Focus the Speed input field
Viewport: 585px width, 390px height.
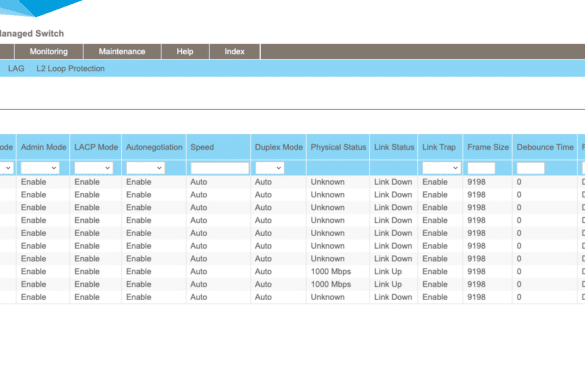(x=220, y=168)
